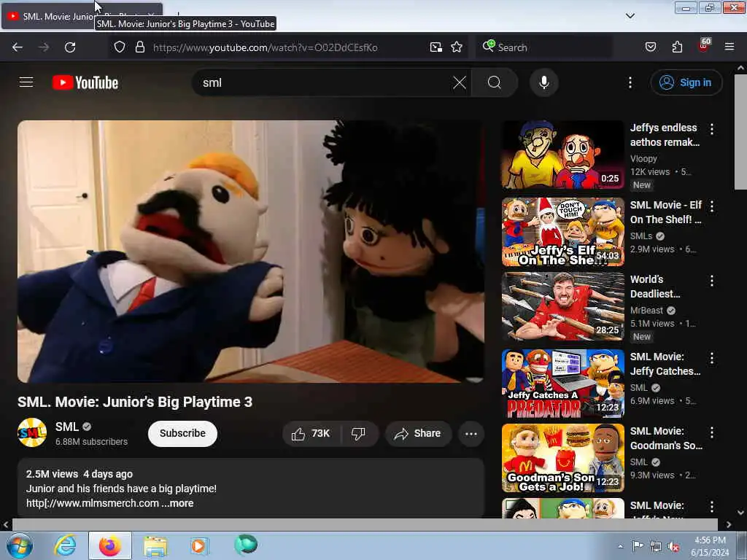The width and height of the screenshot is (747, 560).
Task: Click the magnifier search button
Action: coord(495,82)
